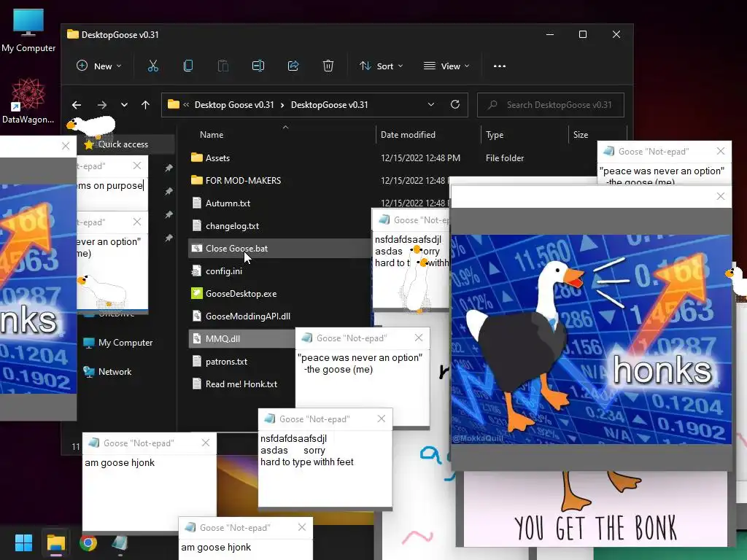Sort files by the Size column header

pos(580,135)
